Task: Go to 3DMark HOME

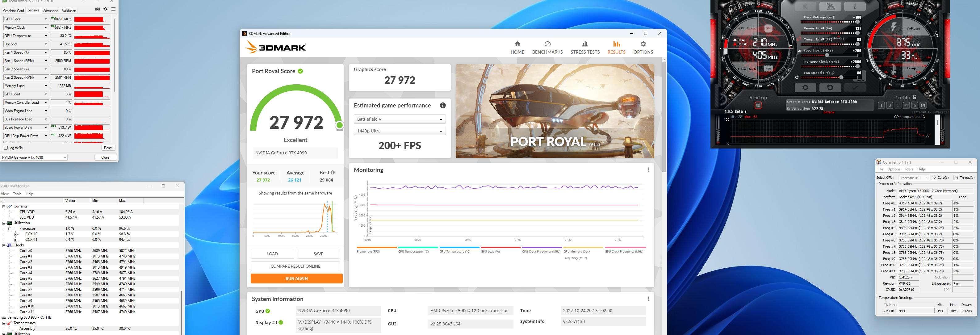Action: click(x=517, y=48)
